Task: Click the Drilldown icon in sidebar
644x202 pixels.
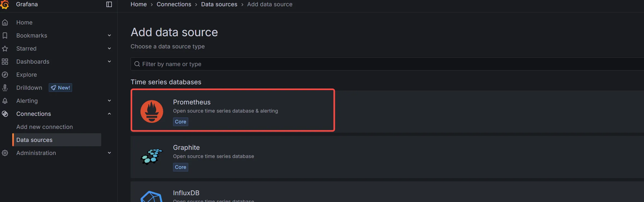Action: pyautogui.click(x=5, y=88)
